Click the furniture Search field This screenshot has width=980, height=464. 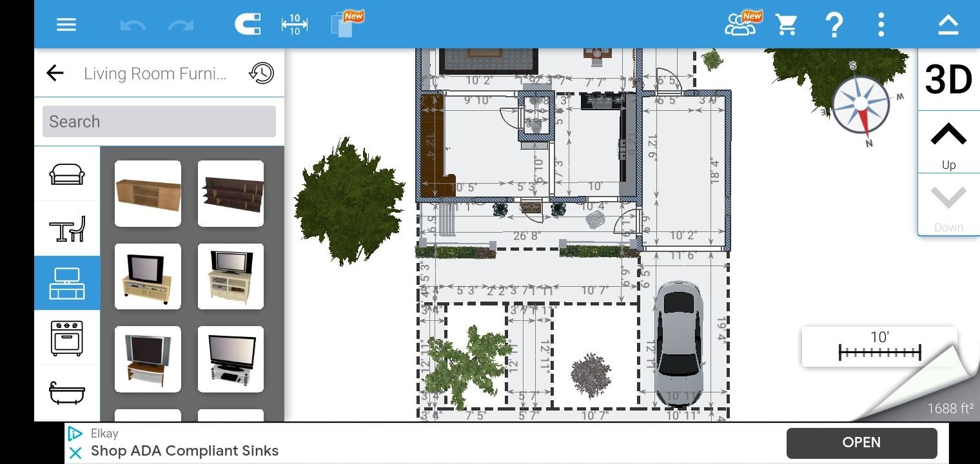coord(159,121)
